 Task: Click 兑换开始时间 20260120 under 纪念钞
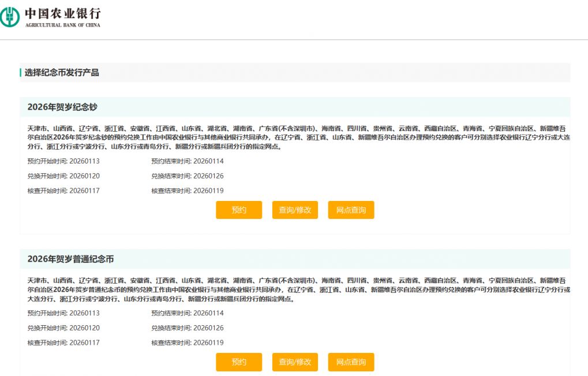click(x=63, y=176)
